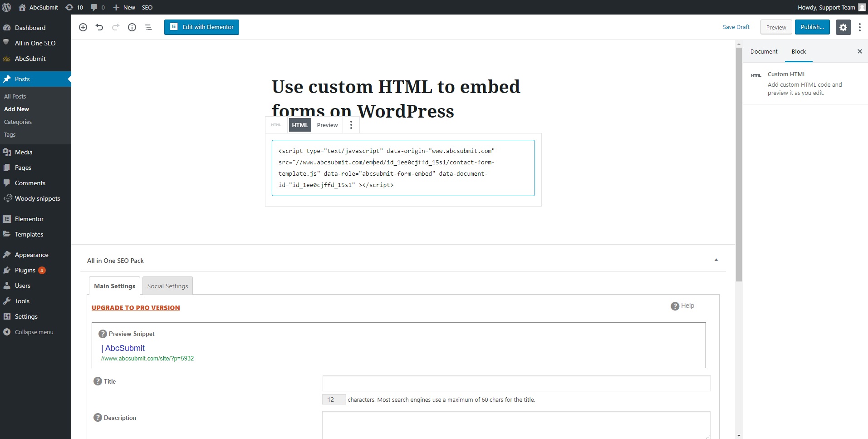Click the WordPress logo in admin bar
Screen dimensions: 868x439
7,7
